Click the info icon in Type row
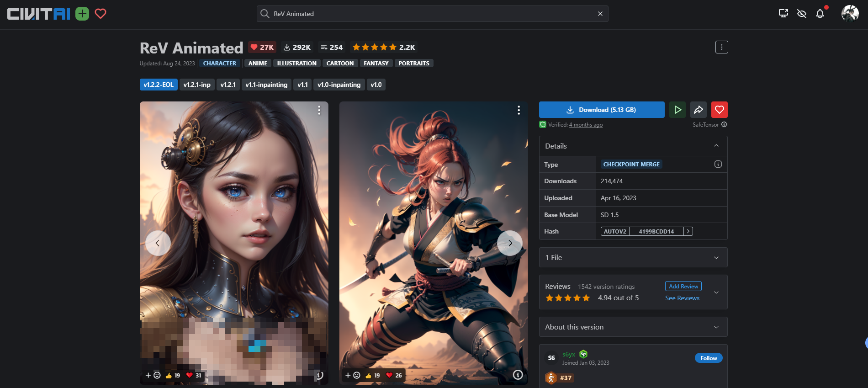868x388 pixels. coord(718,164)
